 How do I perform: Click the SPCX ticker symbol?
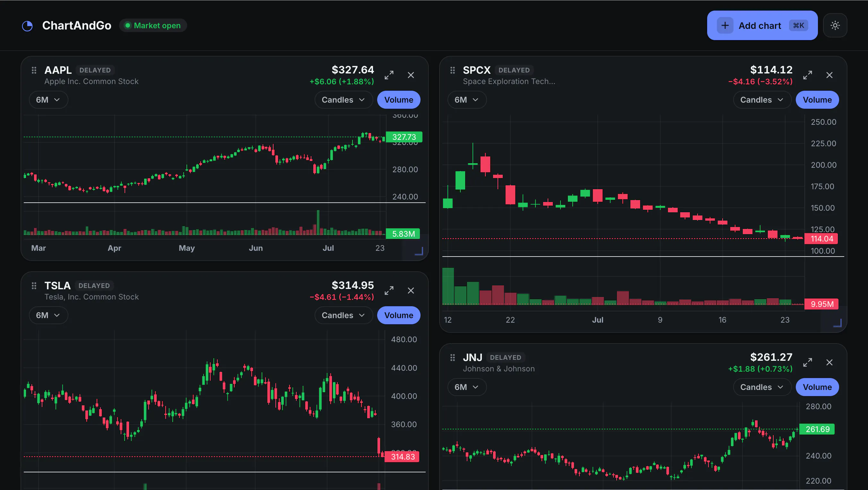coord(476,70)
